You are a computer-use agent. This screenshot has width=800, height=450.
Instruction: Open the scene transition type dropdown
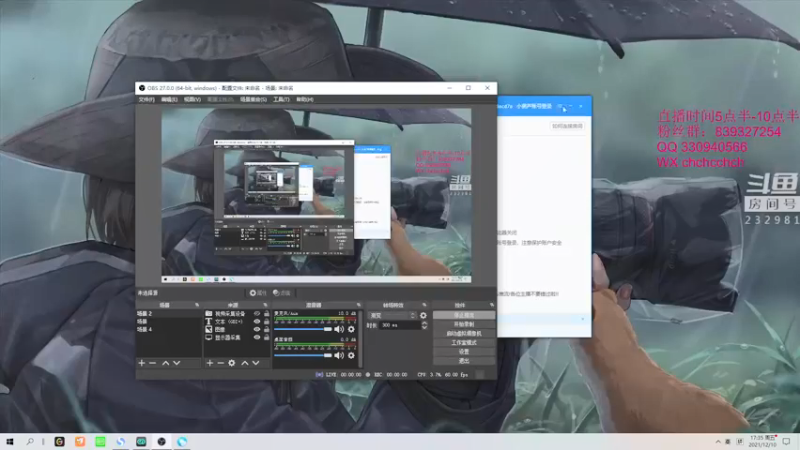[393, 315]
